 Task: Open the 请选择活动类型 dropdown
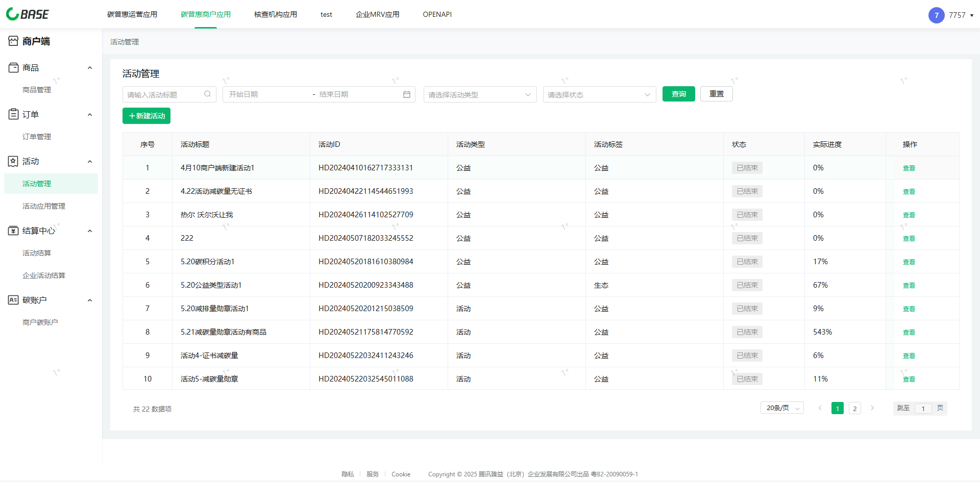[x=479, y=94]
